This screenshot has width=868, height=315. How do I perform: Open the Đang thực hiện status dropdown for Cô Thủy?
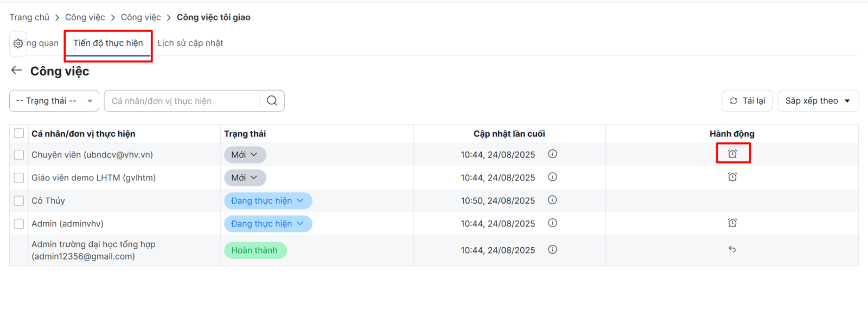click(x=267, y=201)
